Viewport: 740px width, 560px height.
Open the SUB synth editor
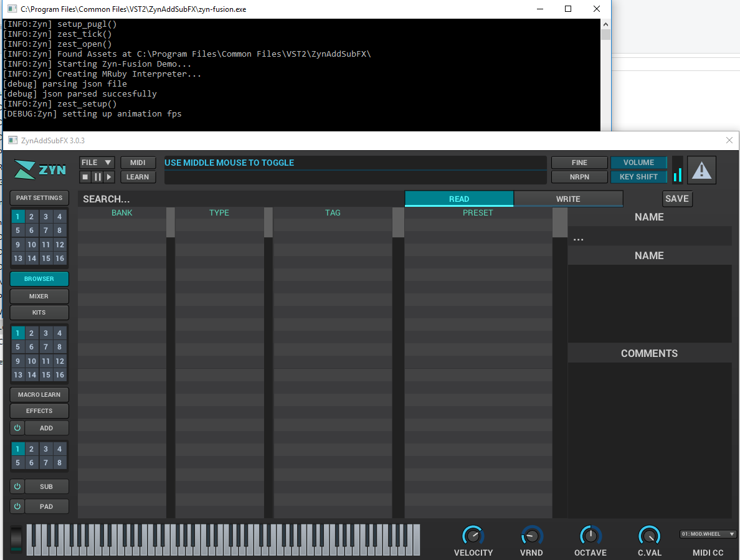(x=46, y=486)
